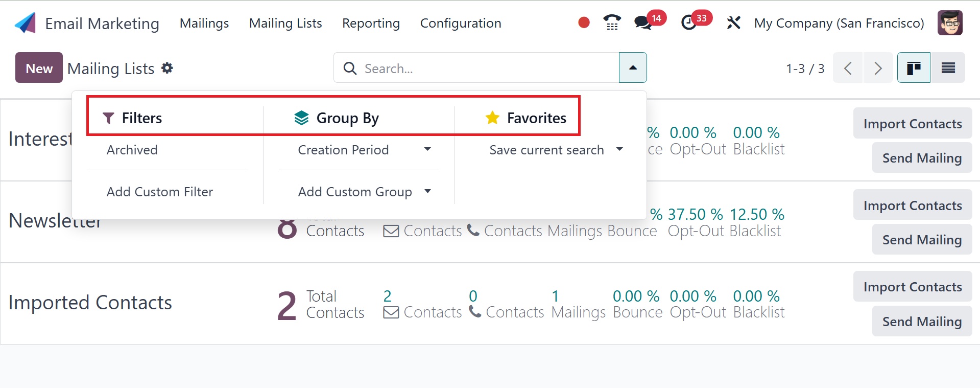Collapse the search options dropdown toggle
Screen dimensions: 980x388
coord(633,68)
